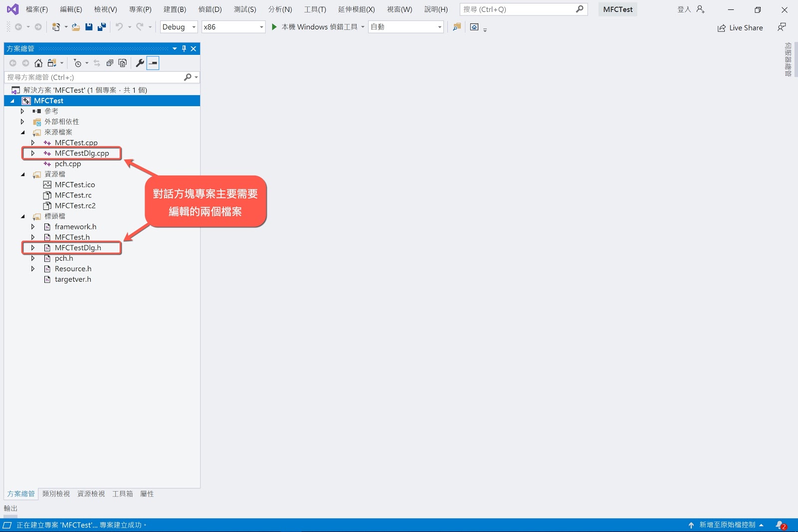Screen dimensions: 798x532
Task: Collapse the MFCTest project node
Action: [x=12, y=101]
